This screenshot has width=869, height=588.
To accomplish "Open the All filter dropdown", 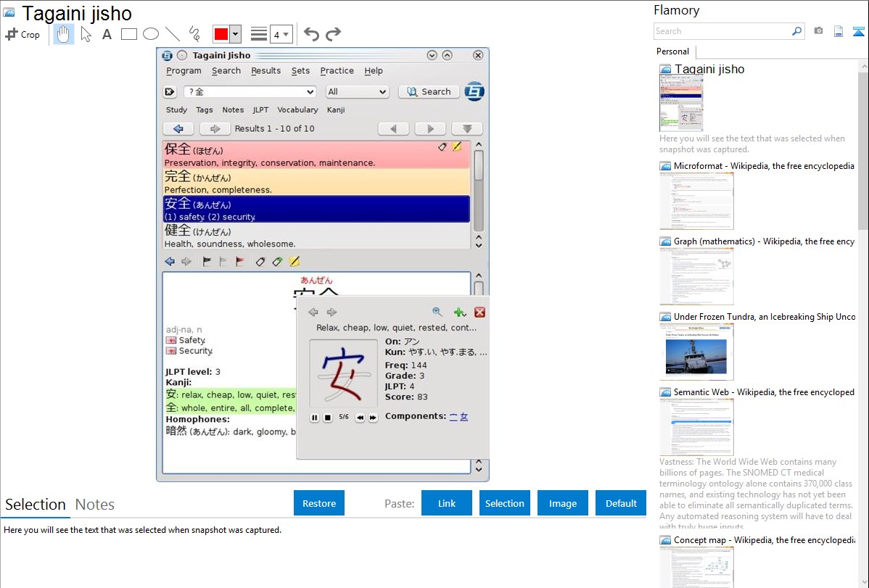I will click(x=357, y=92).
